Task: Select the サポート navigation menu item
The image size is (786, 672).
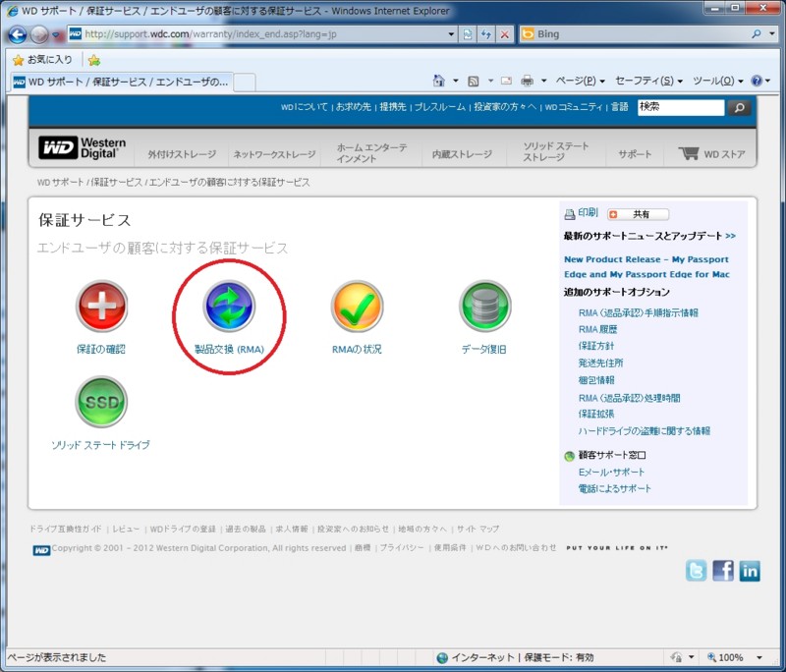Action: click(x=633, y=153)
